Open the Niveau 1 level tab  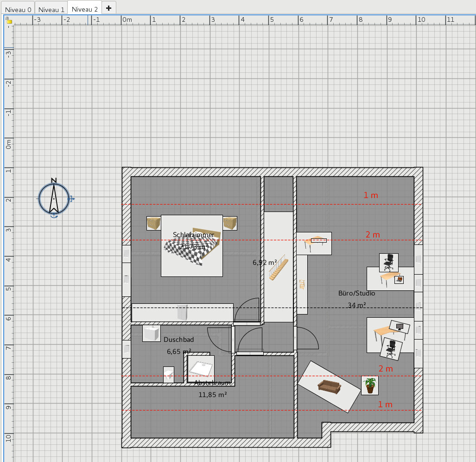51,9
